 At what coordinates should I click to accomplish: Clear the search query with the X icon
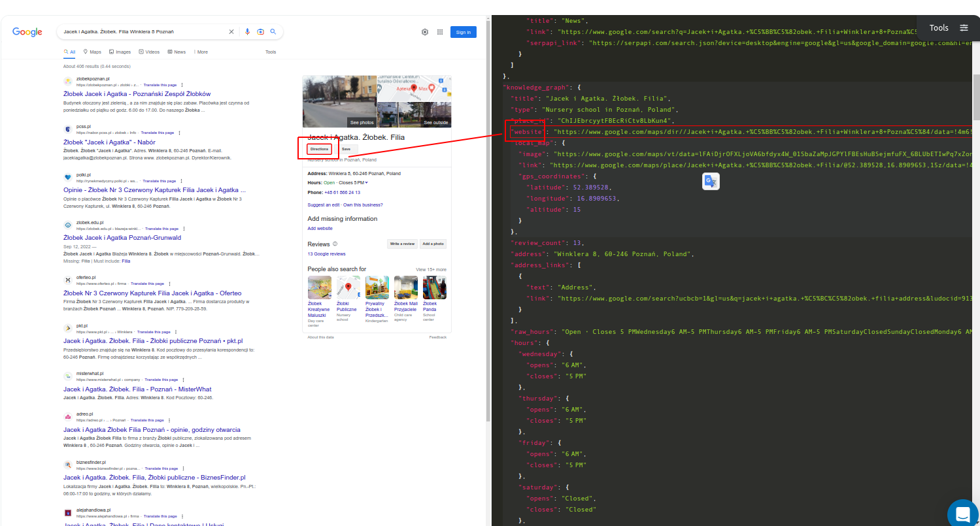coord(231,31)
